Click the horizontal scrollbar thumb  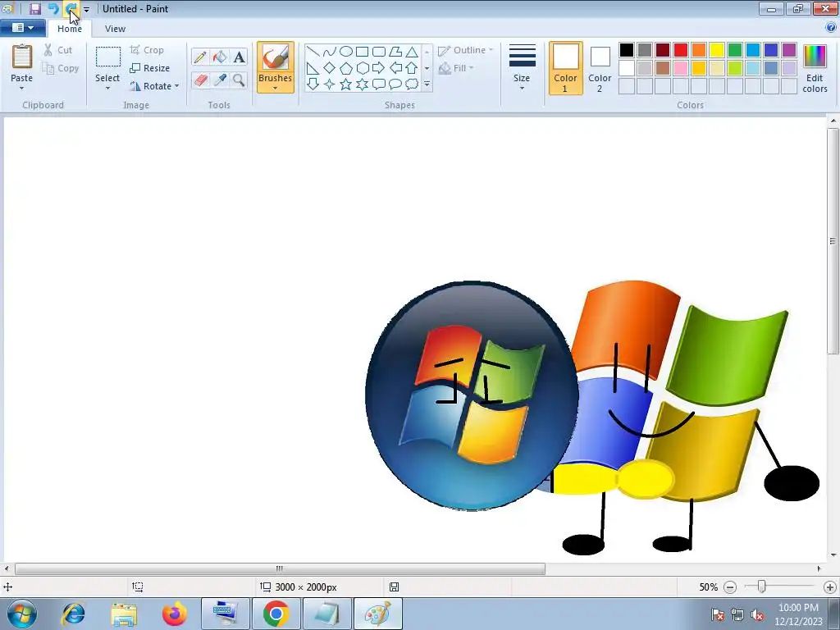280,568
